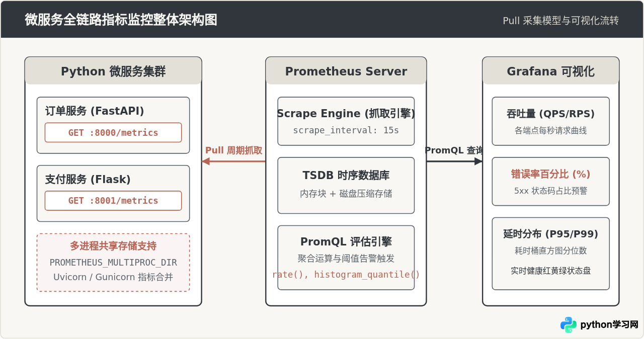Click '耗时桶直方图分位数' text
Viewport: 644px width, 339px height.
[551, 250]
